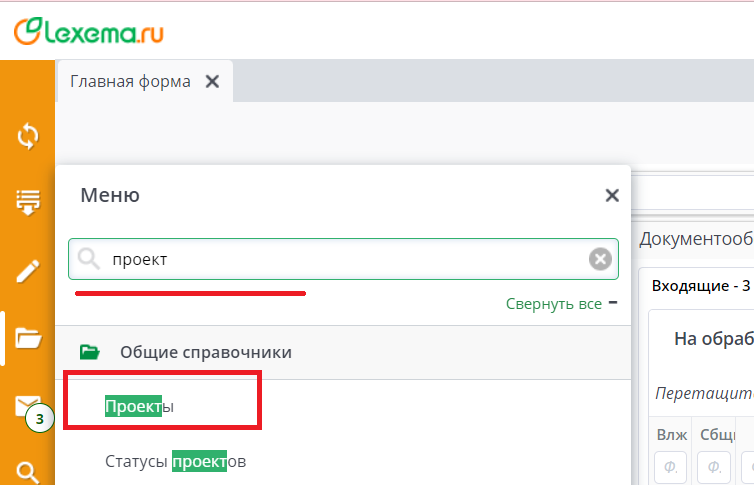Select the Входящие - 3 tab
The width and height of the screenshot is (754, 485).
[700, 286]
